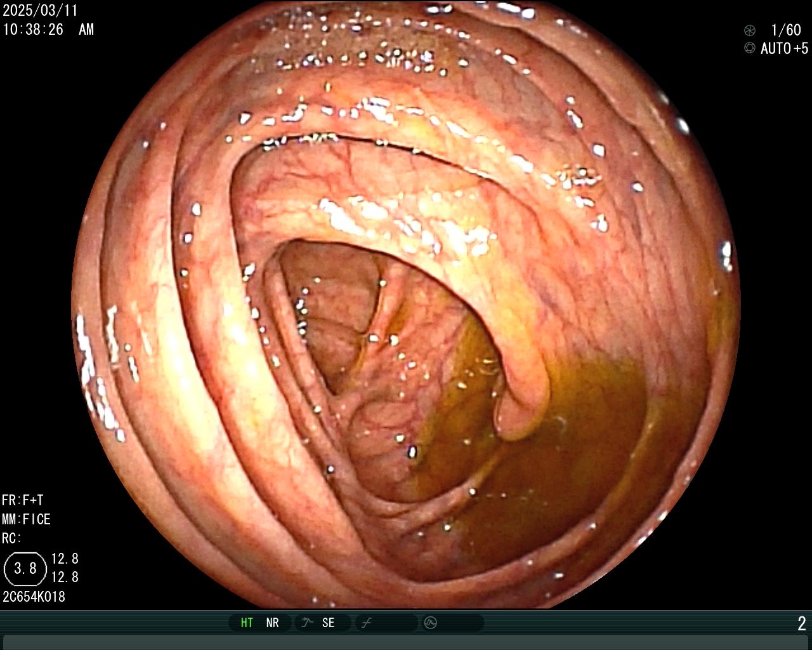Click the circular endoscopic image view
This screenshot has width=812, height=650.
pos(406,305)
